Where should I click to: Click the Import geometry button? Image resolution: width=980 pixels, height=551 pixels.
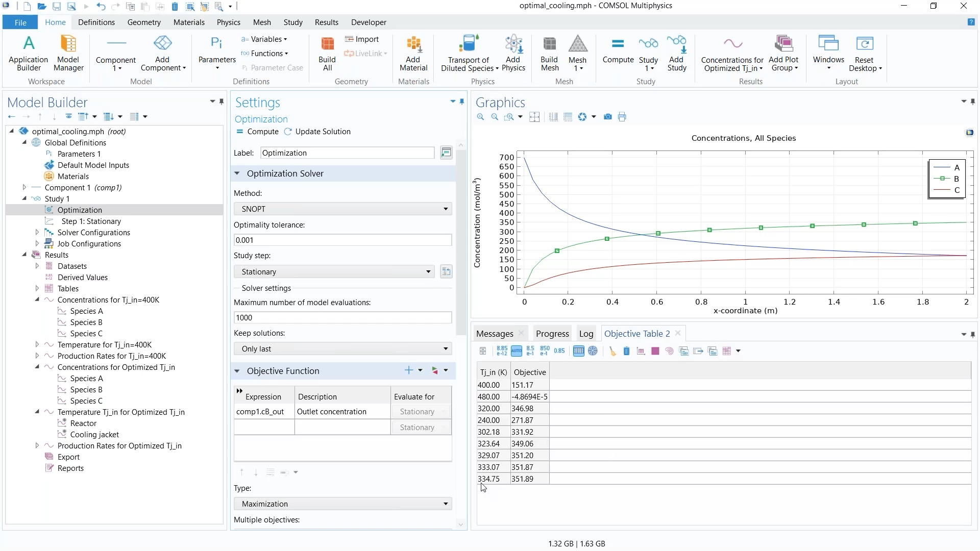pyautogui.click(x=362, y=39)
